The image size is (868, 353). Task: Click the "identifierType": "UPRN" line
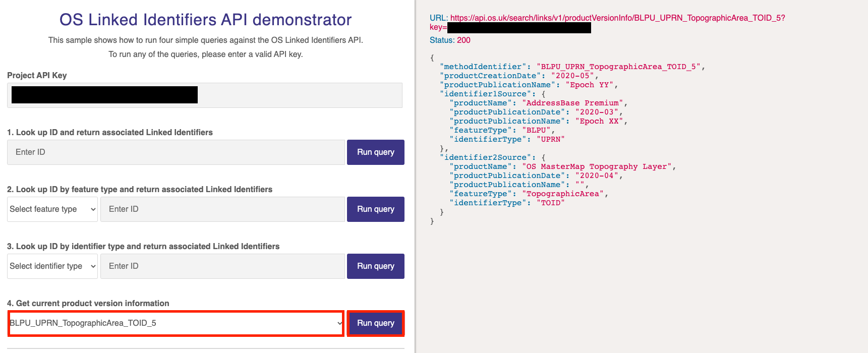point(507,139)
